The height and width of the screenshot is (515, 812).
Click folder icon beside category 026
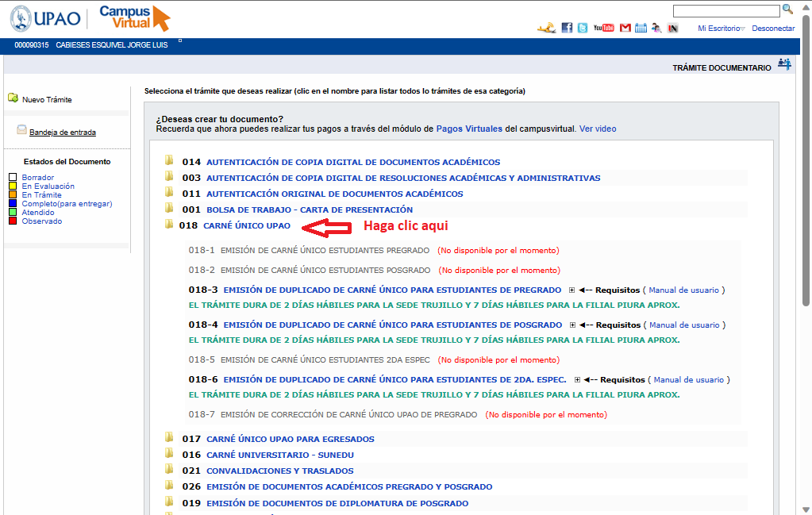tap(169, 486)
